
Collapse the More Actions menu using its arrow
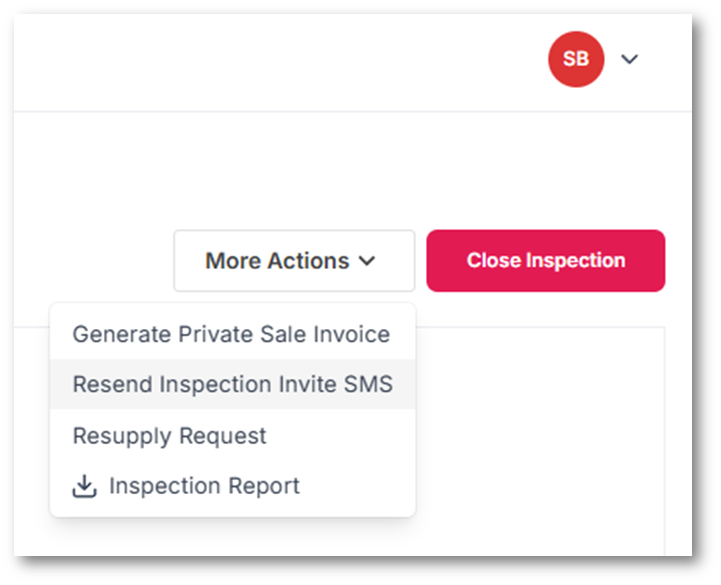coord(367,261)
